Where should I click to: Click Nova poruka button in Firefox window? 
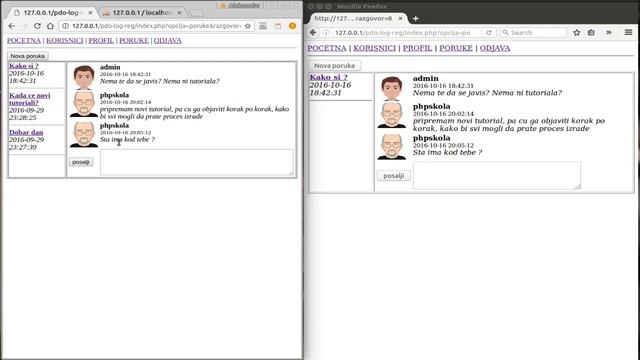click(334, 65)
